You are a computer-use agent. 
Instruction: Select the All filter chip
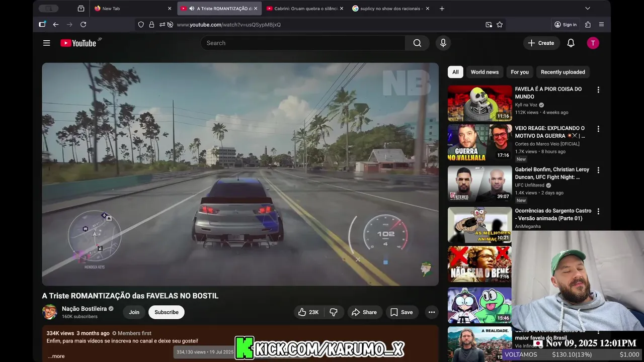[x=455, y=72]
